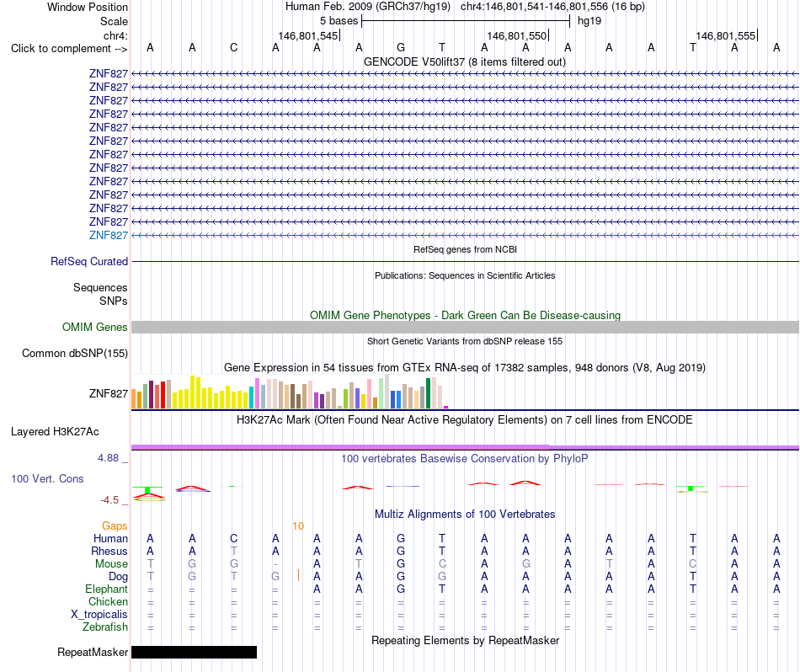Click the Zebrafish alignment row label
The width and height of the screenshot is (800, 672).
coord(105,627)
